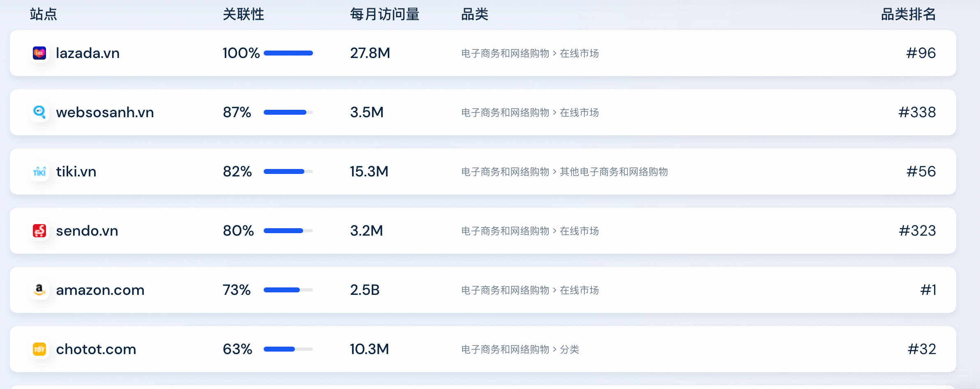Click the 品类排名 column header
Viewport: 980px width, 389px height.
(908, 14)
